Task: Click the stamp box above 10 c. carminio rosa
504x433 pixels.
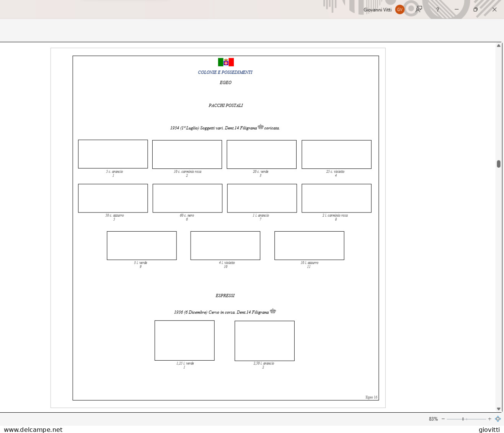Action: (187, 154)
